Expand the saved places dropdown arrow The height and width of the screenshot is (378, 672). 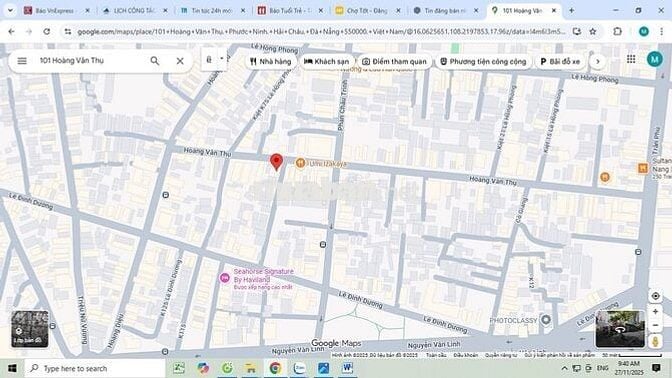pyautogui.click(x=222, y=59)
